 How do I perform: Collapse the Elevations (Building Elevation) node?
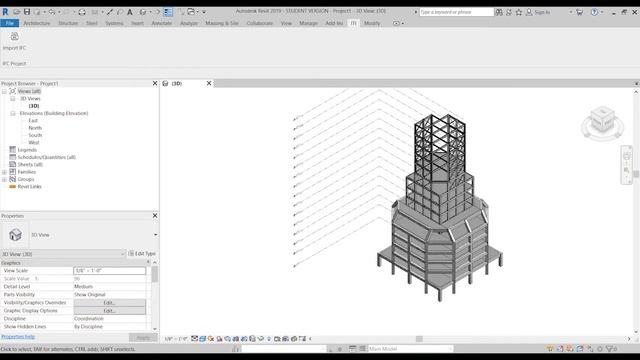point(13,113)
